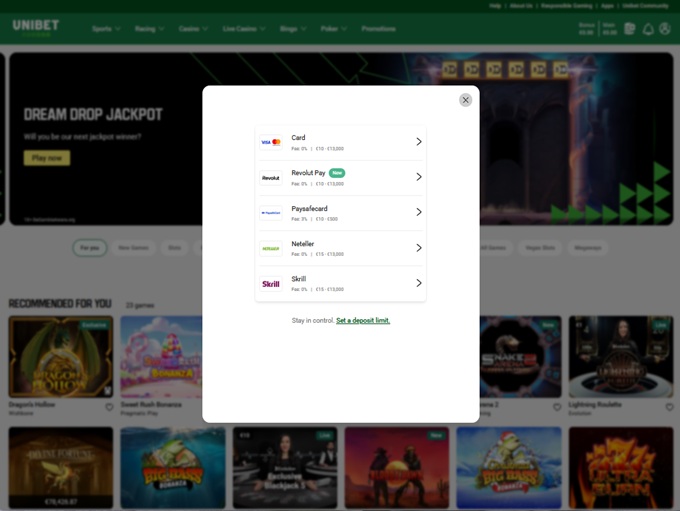Open the notifications bell icon
This screenshot has width=680, height=511.
648,29
